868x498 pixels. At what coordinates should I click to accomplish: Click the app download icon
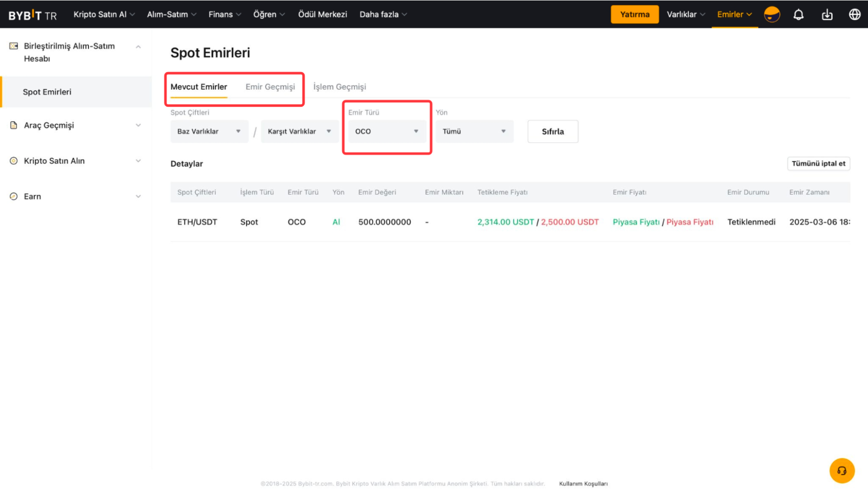[827, 14]
